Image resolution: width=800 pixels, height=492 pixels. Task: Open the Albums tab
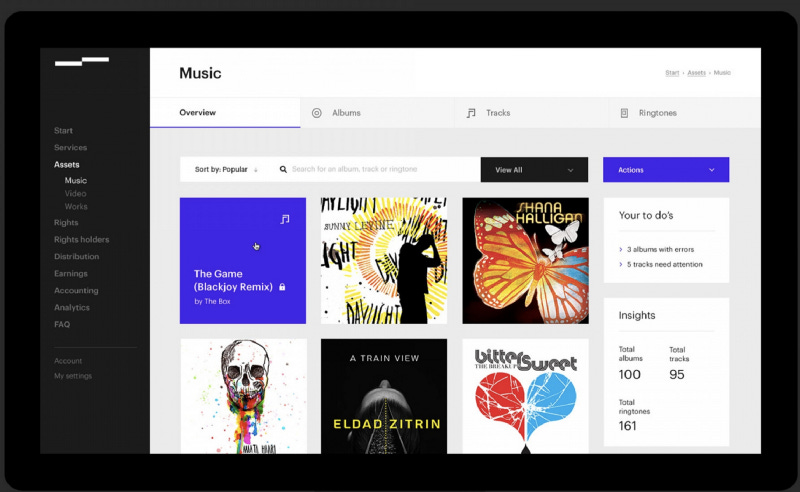pyautogui.click(x=377, y=113)
